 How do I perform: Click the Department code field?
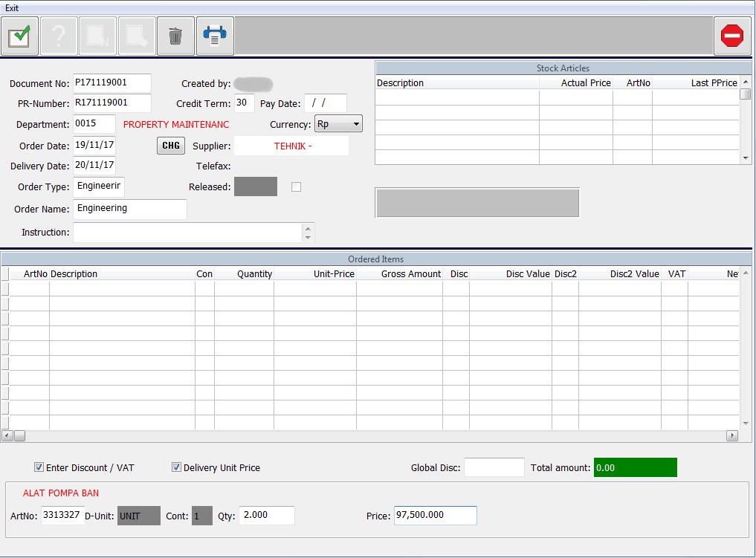tap(94, 124)
